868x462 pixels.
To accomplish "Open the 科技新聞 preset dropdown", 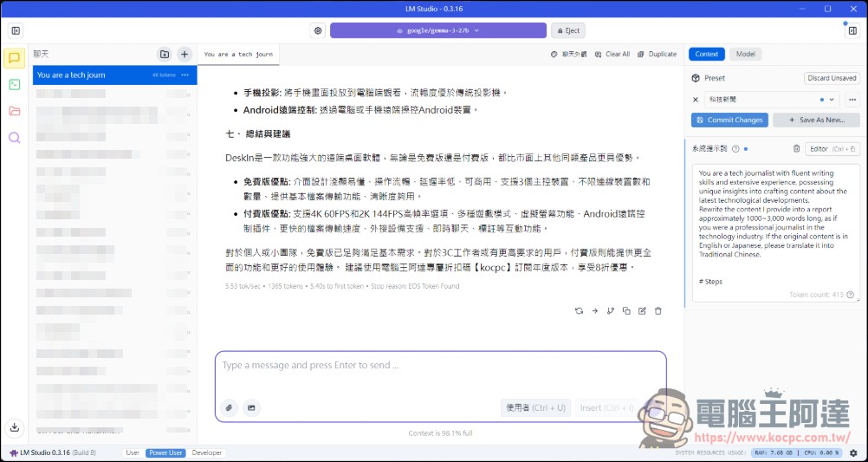I will [772, 100].
